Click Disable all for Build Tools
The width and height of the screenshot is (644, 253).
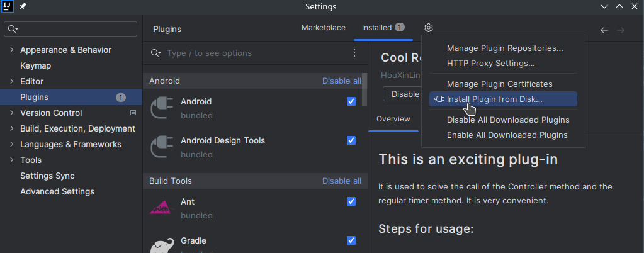[341, 181]
